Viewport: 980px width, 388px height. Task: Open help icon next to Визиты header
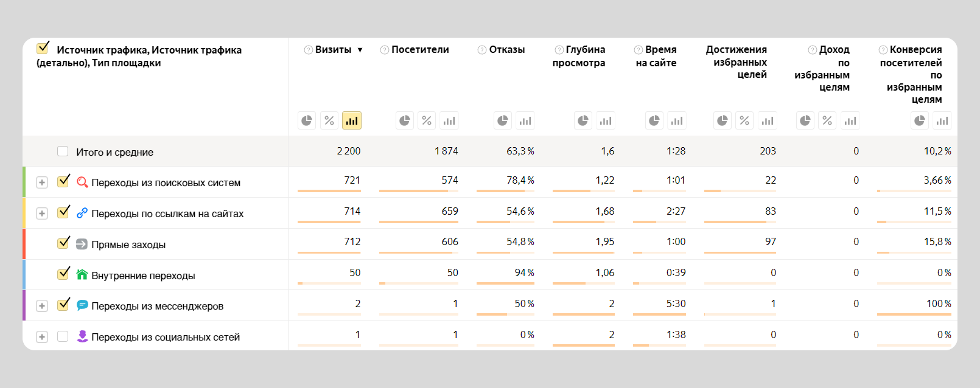(309, 50)
